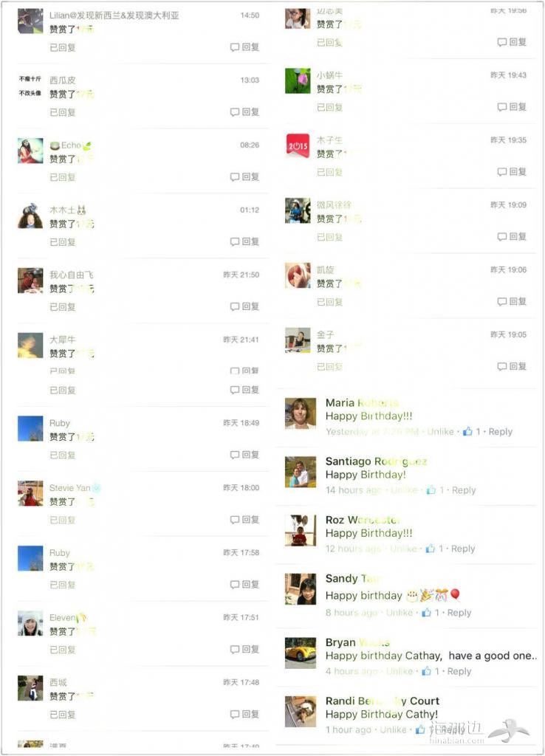Open Bryan's profile name link
545x756 pixels.
point(357,642)
